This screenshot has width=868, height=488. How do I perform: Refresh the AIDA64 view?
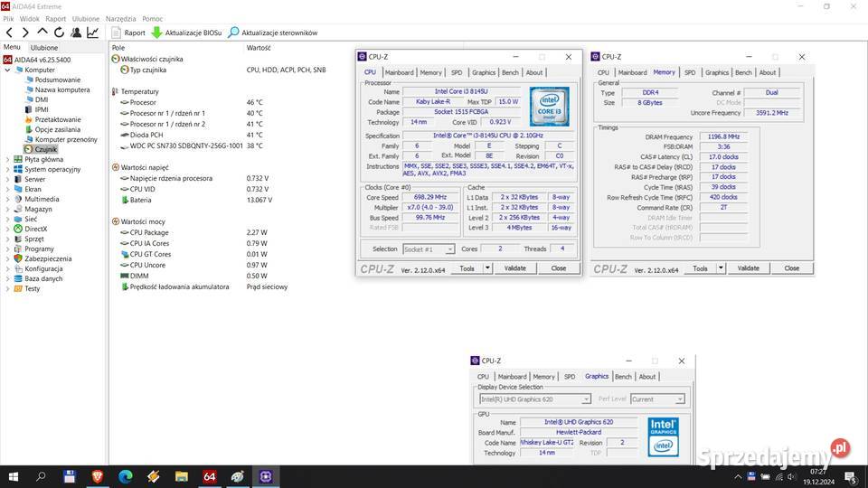coord(59,33)
